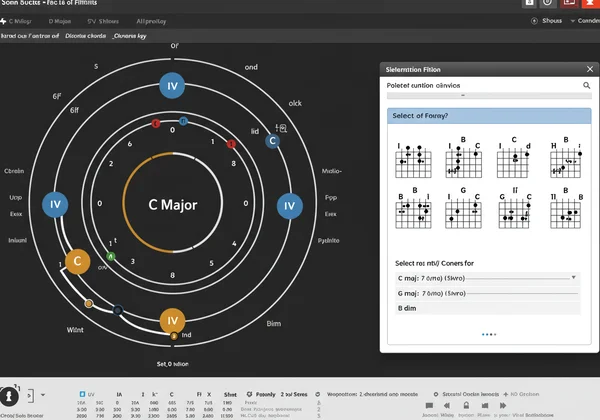This screenshot has height=420, width=600.
Task: Select the blue IV node on the right side
Action: tap(290, 206)
